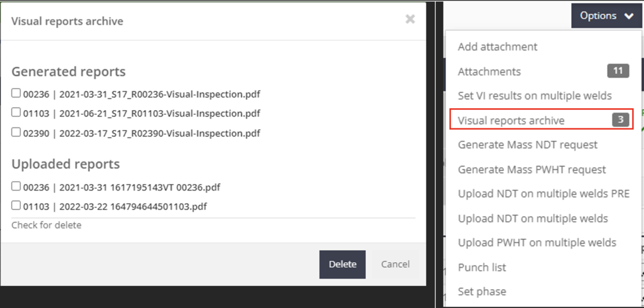Check generated report 01103 Visual-Inspection.pdf
The image size is (644, 308).
click(x=16, y=112)
